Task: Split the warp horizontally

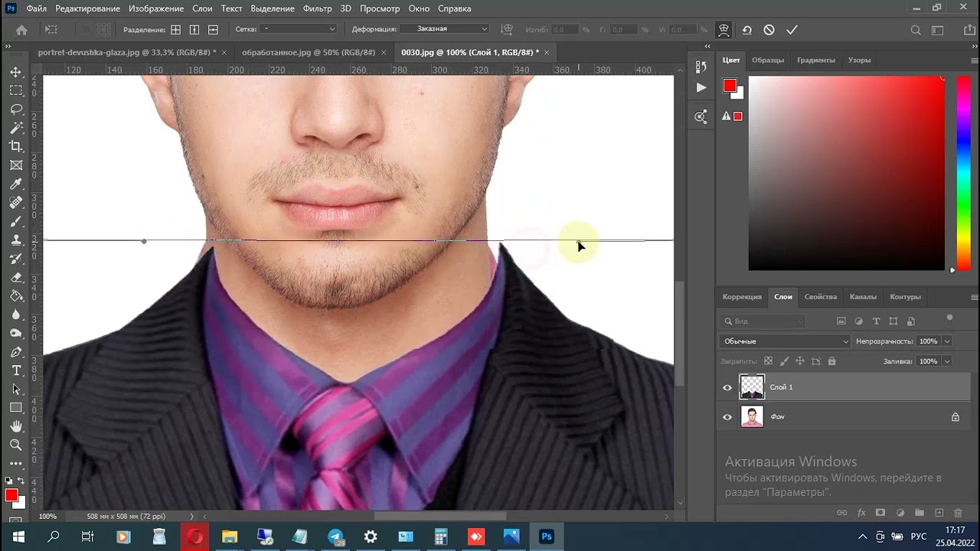Action: (213, 30)
